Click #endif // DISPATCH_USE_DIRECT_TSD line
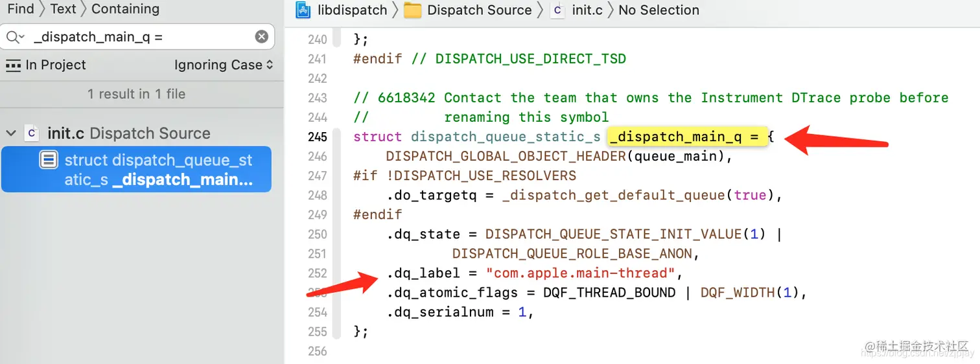 pos(490,59)
